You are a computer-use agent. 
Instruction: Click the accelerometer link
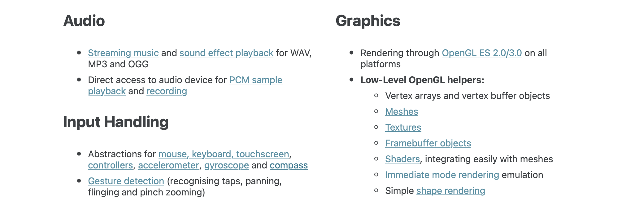tap(168, 165)
